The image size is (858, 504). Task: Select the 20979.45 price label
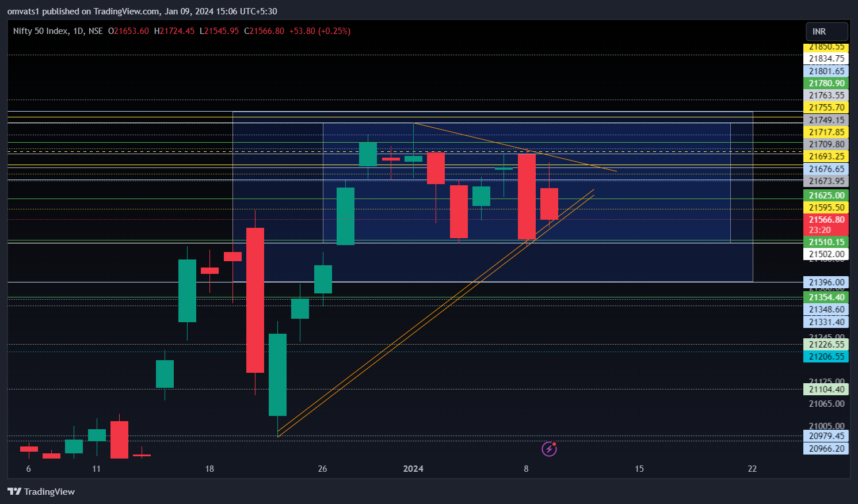tap(826, 436)
